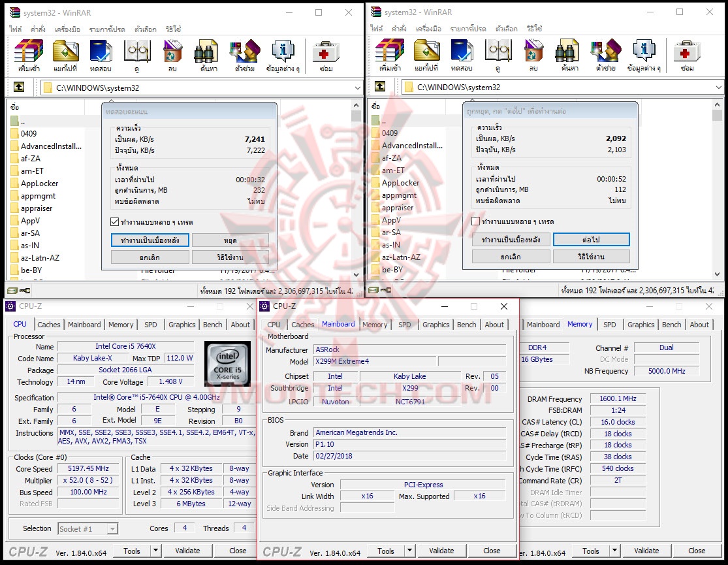Click Background button in right benchmark dialog

(x=511, y=240)
